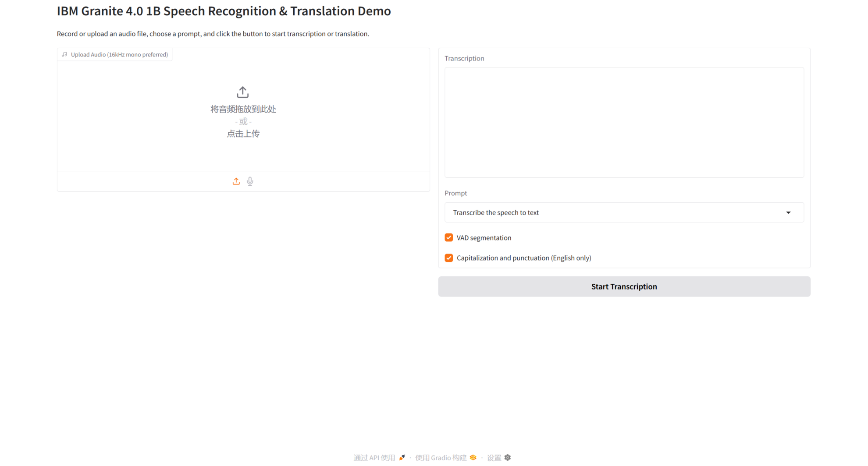Click the '将音频拖放到此处' drop zone text
The width and height of the screenshot is (868, 466).
tap(243, 109)
